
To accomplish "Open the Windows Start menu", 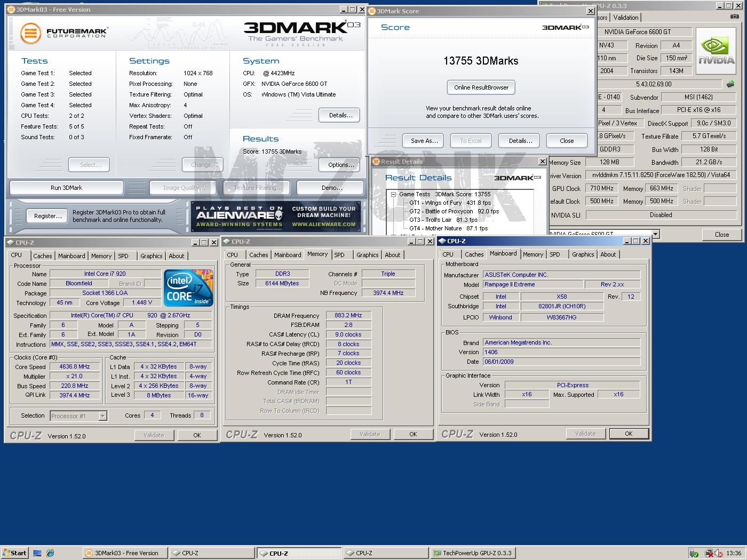I will click(x=14, y=553).
